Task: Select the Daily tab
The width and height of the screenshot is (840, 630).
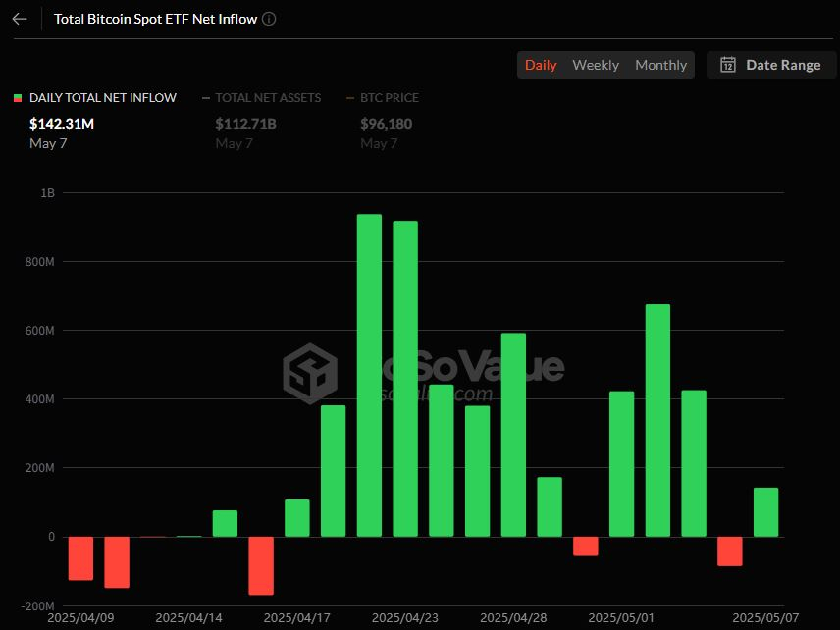Action: pos(541,65)
